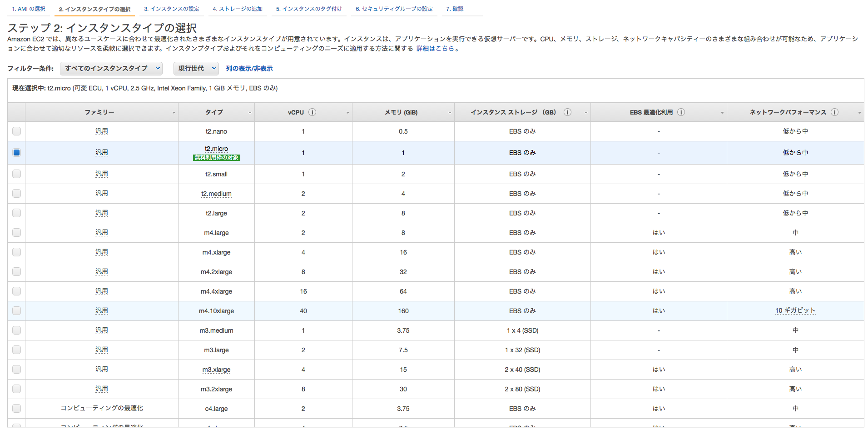The image size is (868, 430).
Task: Click the 10 ギガビット link in m4.10xlarge row
Action: pyautogui.click(x=795, y=311)
